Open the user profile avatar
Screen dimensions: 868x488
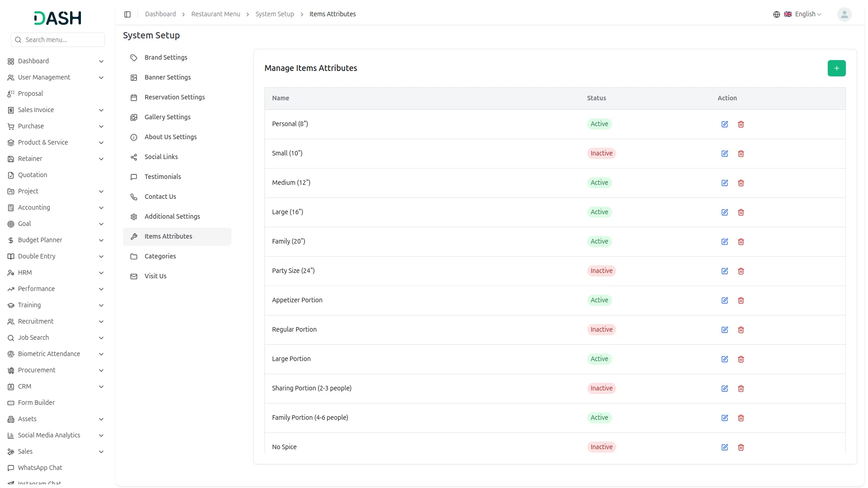(x=844, y=14)
